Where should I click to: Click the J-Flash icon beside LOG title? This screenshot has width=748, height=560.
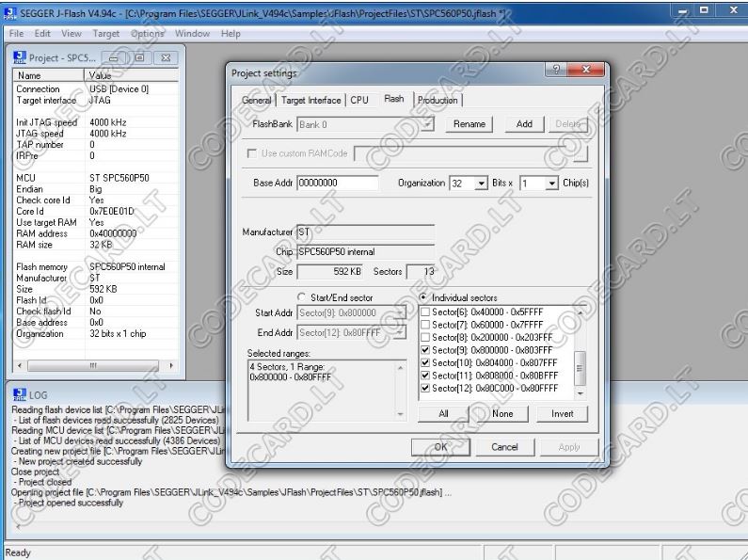[20, 394]
